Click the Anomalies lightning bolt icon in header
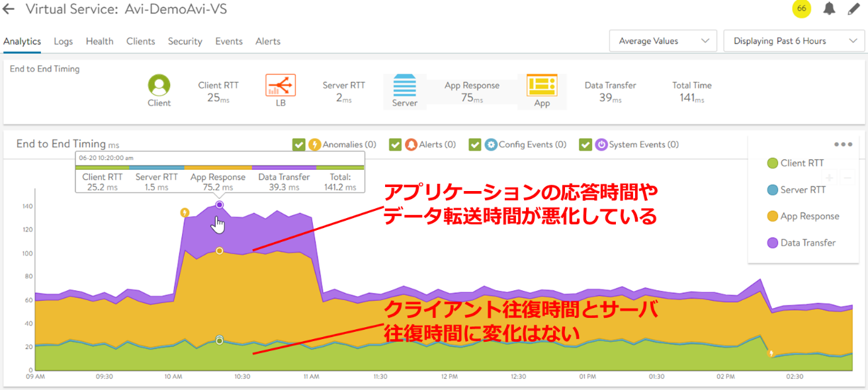Viewport: 868px width, 390px height. (315, 144)
